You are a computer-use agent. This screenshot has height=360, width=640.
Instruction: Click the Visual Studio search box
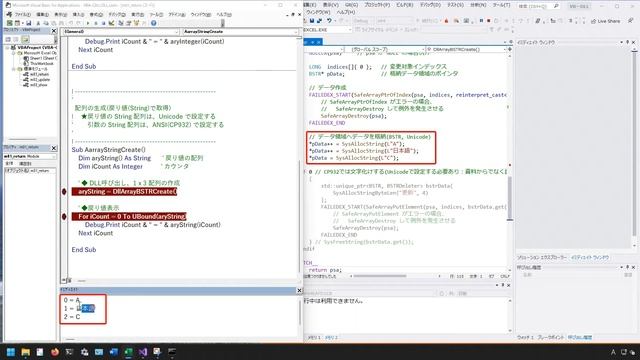point(538,6)
